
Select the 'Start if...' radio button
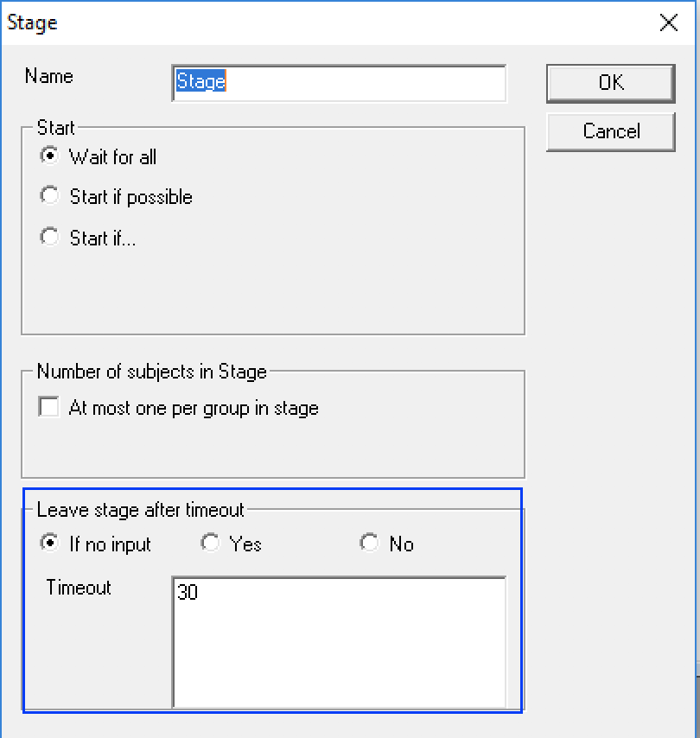click(x=49, y=237)
